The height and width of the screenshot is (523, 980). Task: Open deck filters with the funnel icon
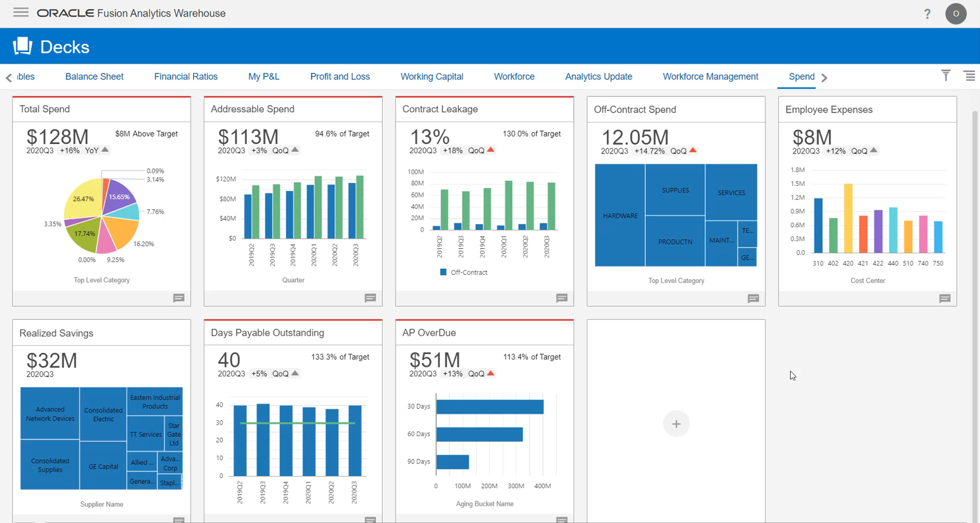coord(946,75)
